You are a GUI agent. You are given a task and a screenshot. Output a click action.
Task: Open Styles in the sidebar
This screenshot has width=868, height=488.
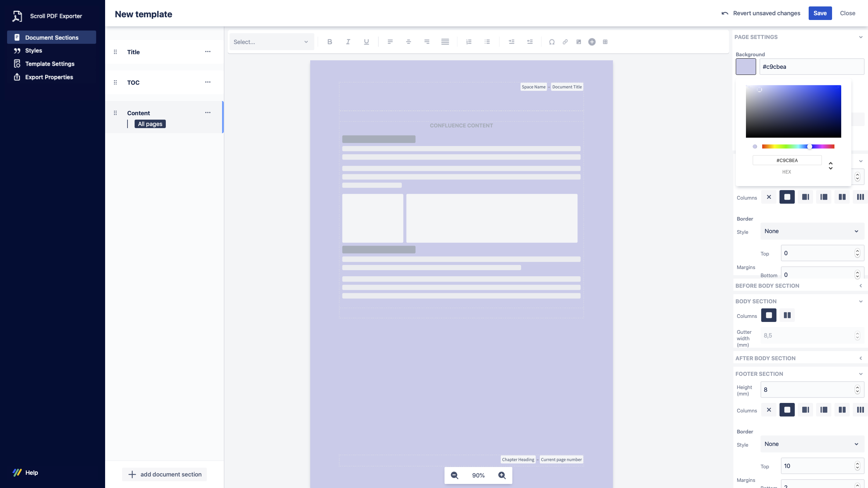pyautogui.click(x=34, y=50)
